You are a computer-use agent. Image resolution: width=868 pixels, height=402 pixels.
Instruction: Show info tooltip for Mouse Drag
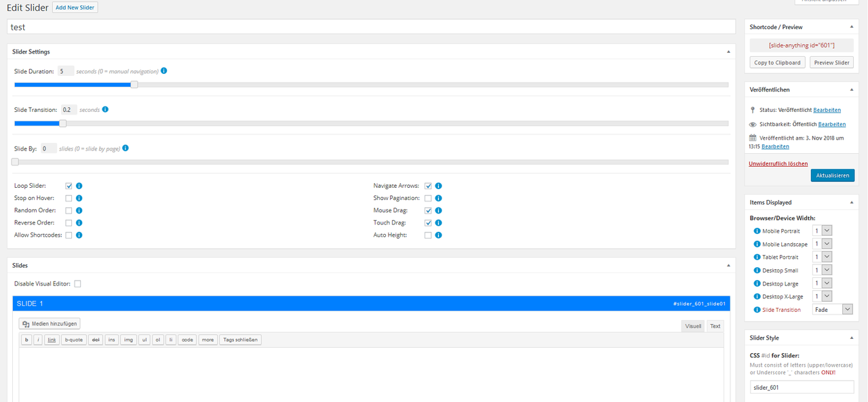coord(439,210)
